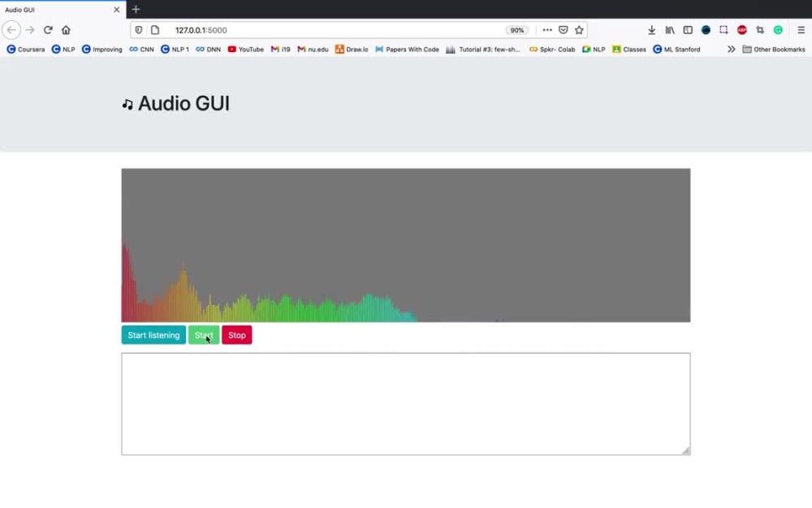Click the Start listening button
The image size is (812, 508).
point(153,335)
